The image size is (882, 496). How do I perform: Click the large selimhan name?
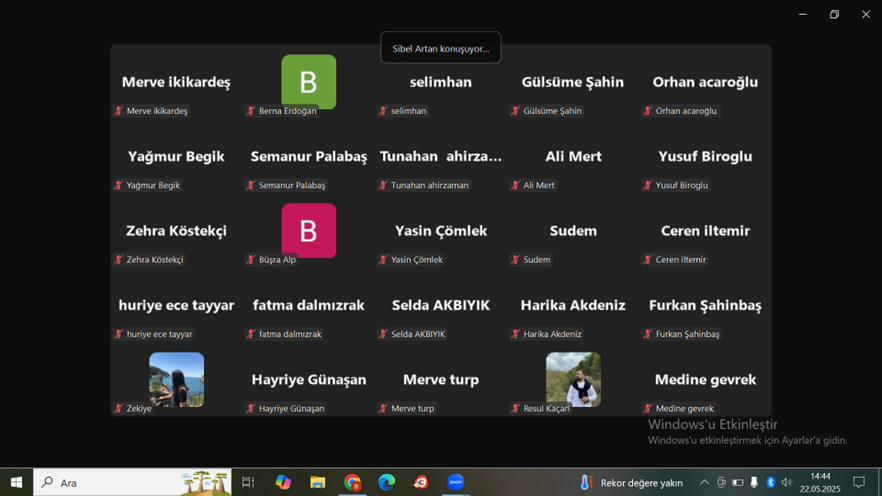pos(441,82)
